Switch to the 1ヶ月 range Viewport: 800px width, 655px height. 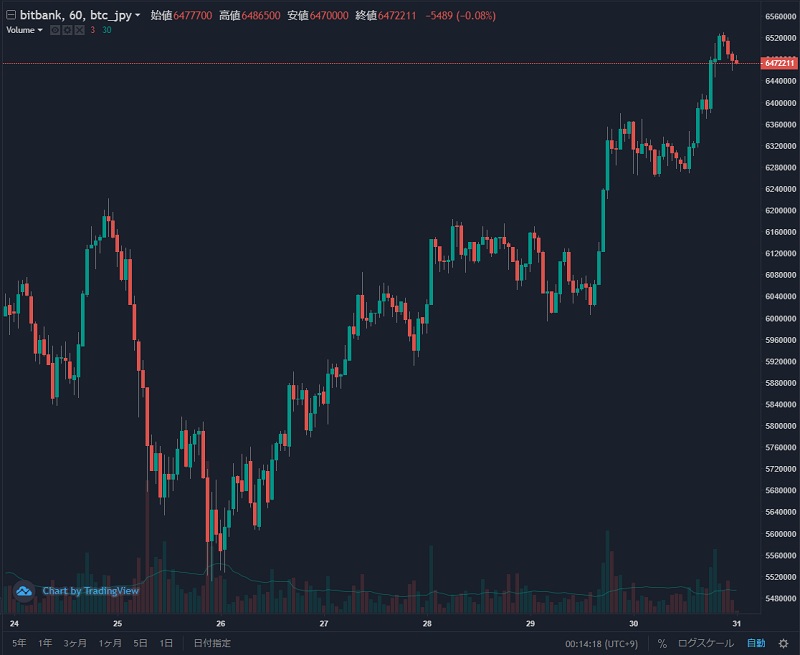110,643
